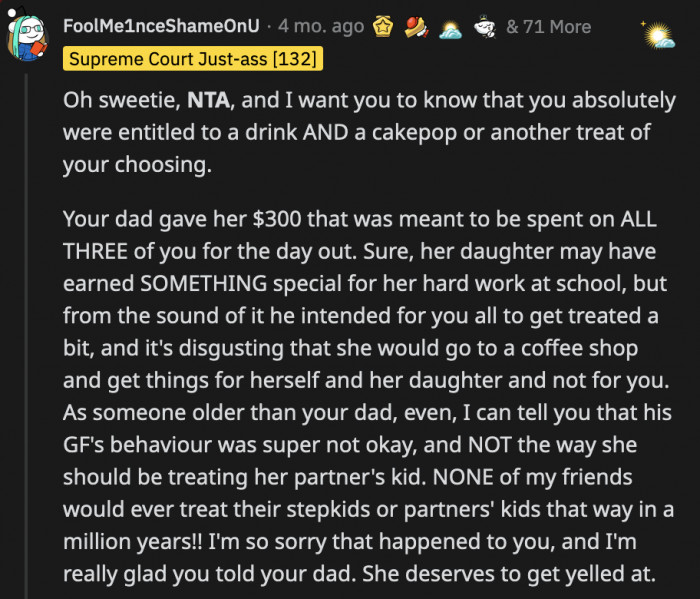
Task: Collapse the comment via the thread line
Action: click(x=27, y=330)
